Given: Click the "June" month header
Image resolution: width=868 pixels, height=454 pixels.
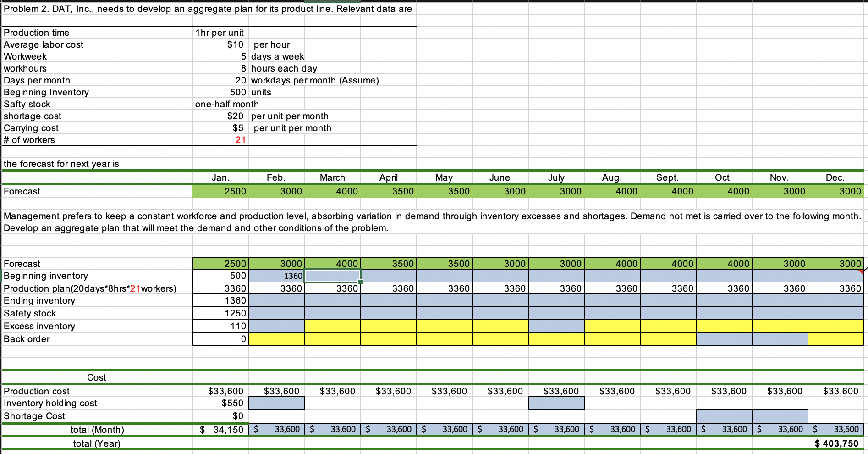Looking at the screenshot, I should click(x=500, y=177).
